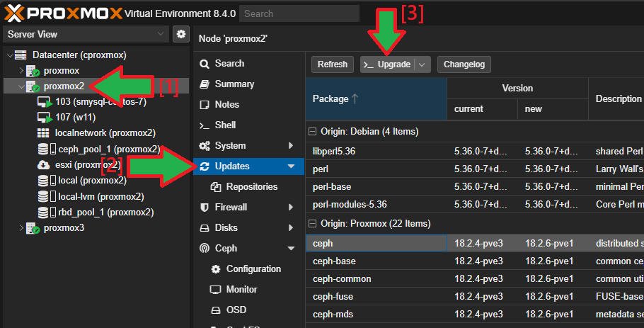Open the Notes menu item
The width and height of the screenshot is (644, 328).
[249, 105]
